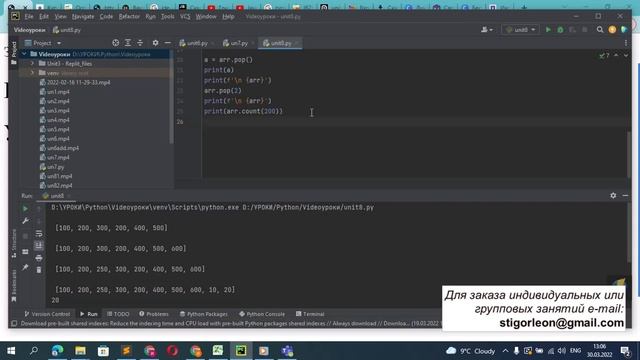The width and height of the screenshot is (640, 360).
Task: Run the current configuration from top toolbar
Action: [548, 30]
